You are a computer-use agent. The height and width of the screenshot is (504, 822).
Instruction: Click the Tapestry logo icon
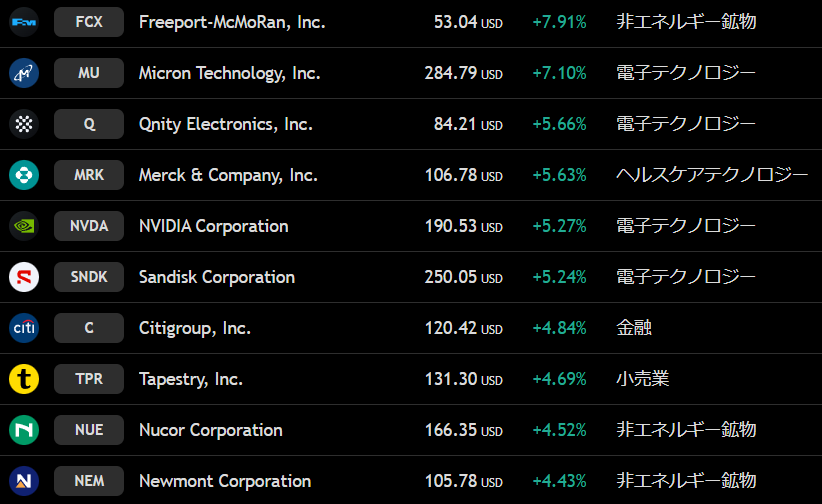tap(24, 379)
